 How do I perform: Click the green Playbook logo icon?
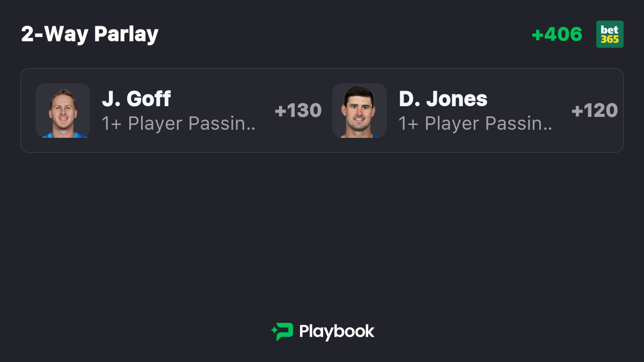(x=282, y=332)
